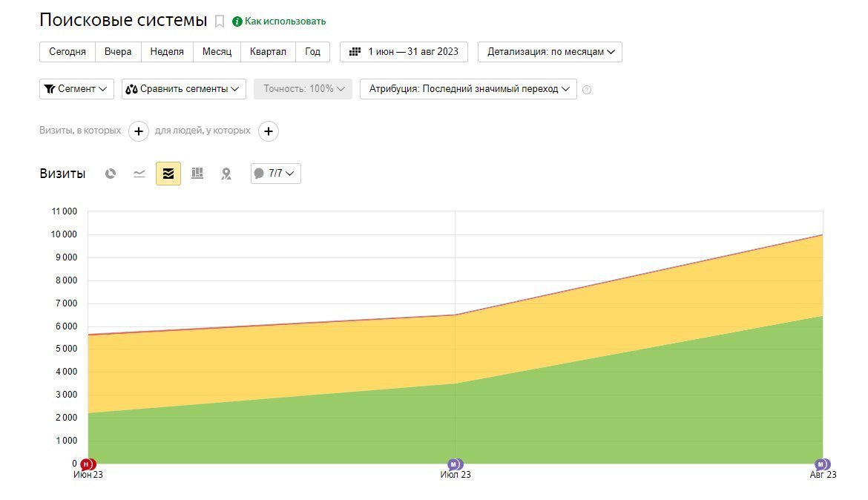This screenshot has width=868, height=500.
Task: Open the 1 июн — 31 авг 2023 date picker
Action: click(x=404, y=52)
